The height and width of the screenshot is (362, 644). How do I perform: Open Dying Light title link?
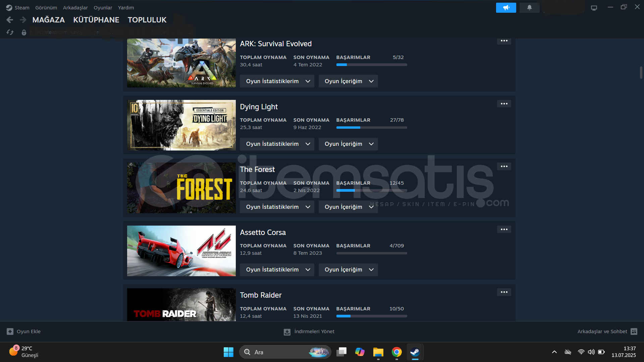click(259, 107)
